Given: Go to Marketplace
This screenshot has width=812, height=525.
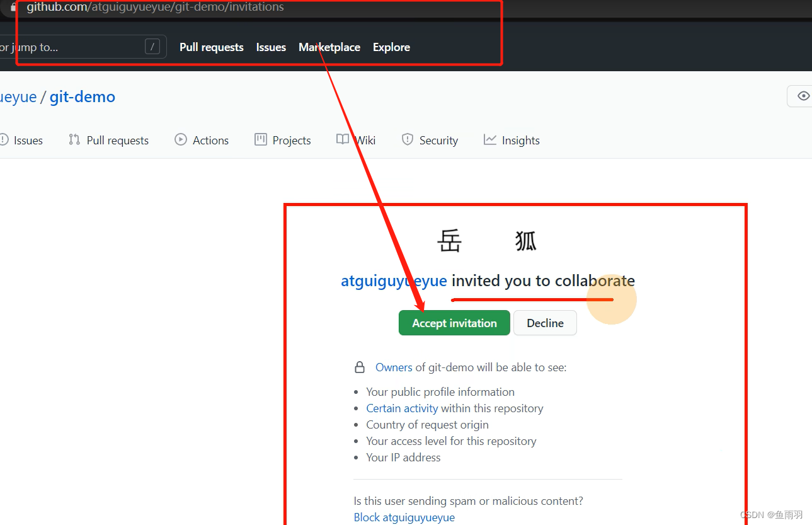Looking at the screenshot, I should 329,47.
